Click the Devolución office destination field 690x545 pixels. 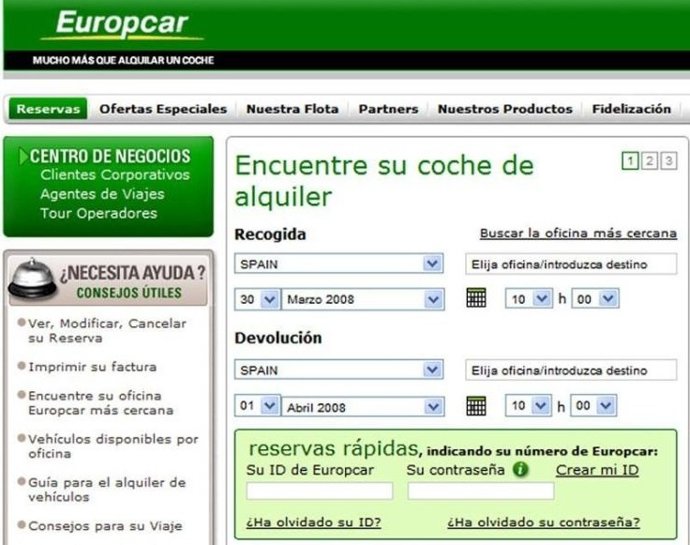tap(571, 370)
